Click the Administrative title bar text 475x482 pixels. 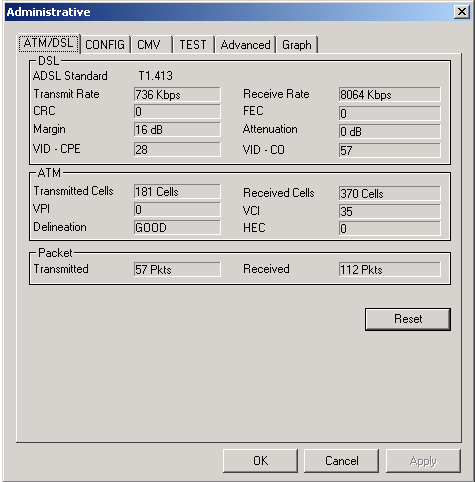pos(49,12)
